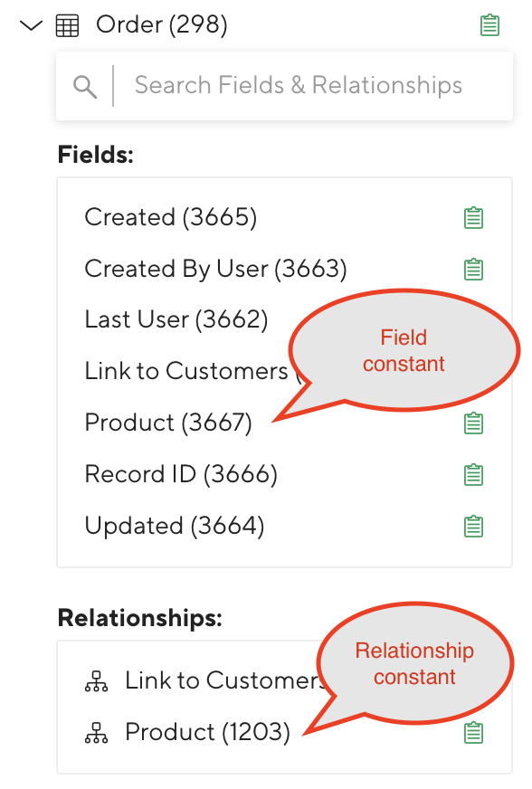Copy the Product (3667) field constant
The height and width of the screenshot is (789, 532).
point(473,423)
